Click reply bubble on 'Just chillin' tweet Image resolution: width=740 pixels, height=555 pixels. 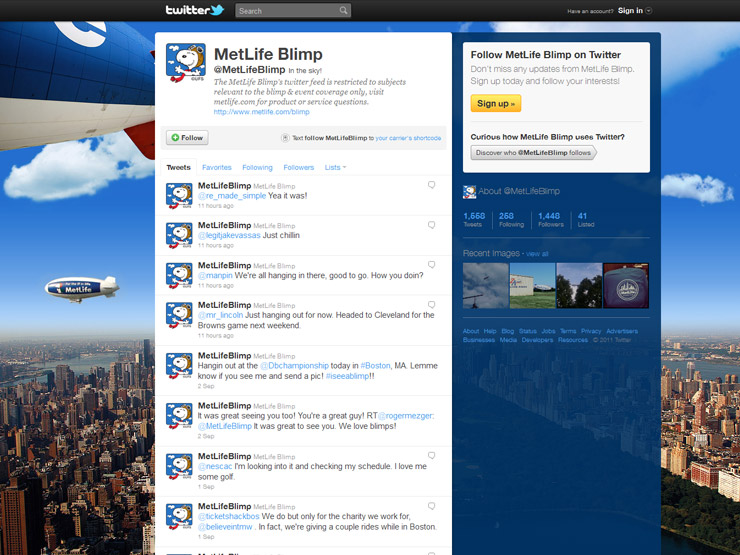coord(431,225)
